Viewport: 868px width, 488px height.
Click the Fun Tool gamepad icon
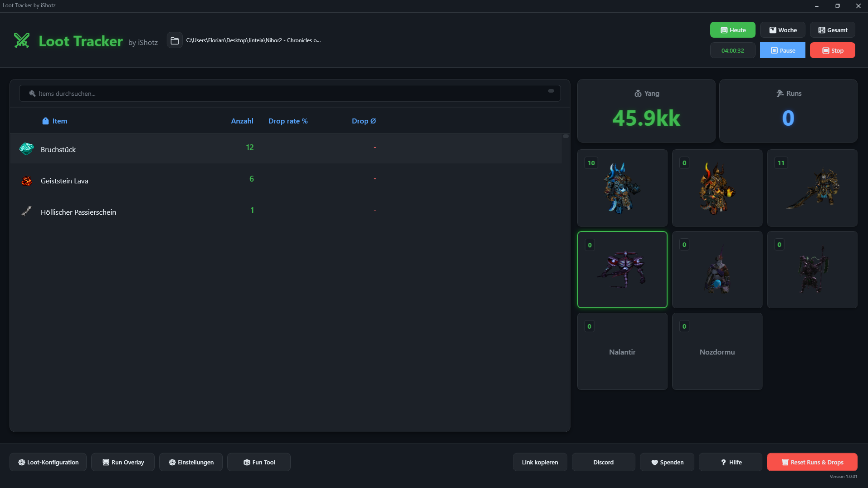coord(246,462)
